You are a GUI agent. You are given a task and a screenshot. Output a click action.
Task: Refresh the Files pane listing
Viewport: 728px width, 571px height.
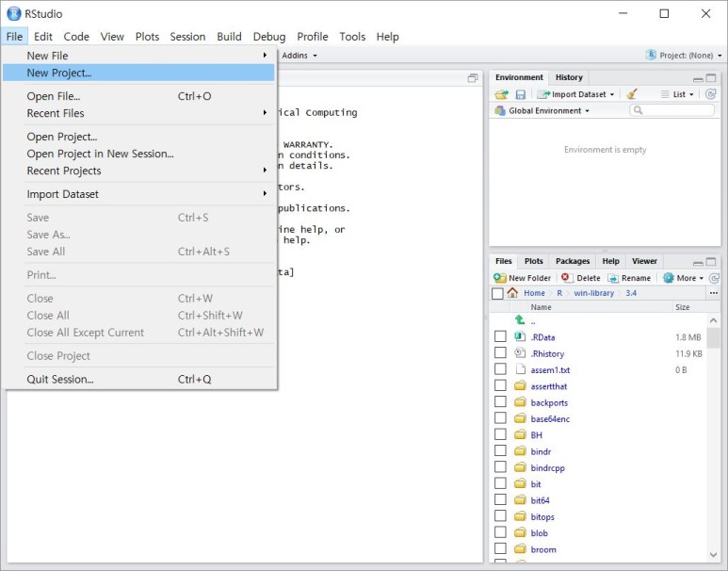(714, 278)
